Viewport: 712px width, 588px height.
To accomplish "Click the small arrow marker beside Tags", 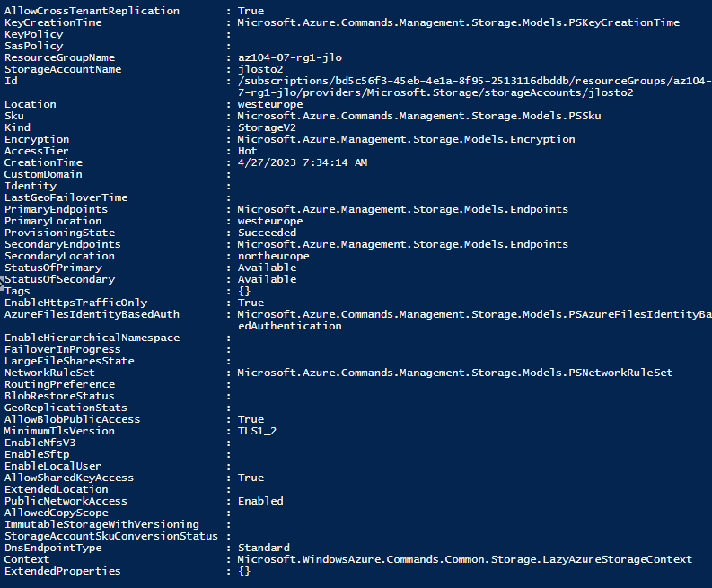I will coord(2,284).
